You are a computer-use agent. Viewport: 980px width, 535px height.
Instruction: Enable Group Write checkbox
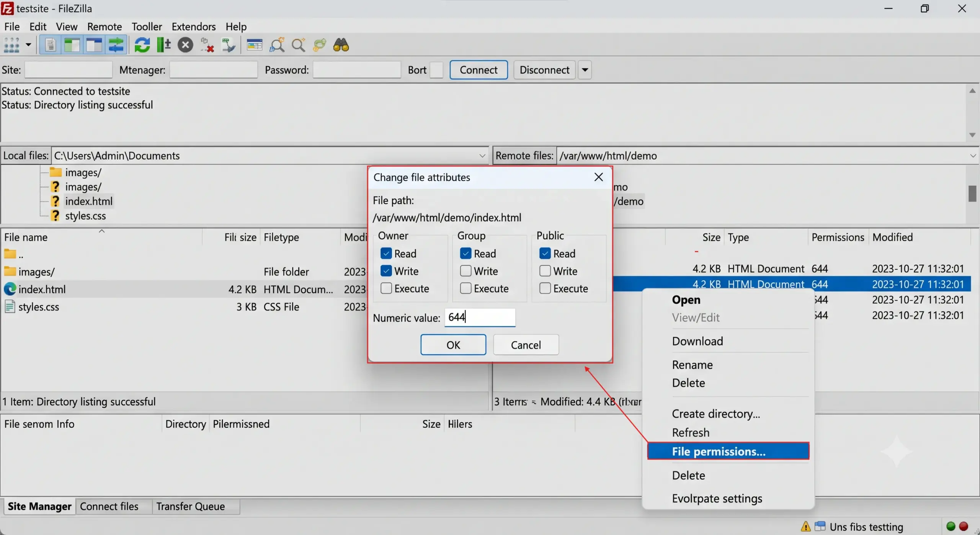point(465,271)
